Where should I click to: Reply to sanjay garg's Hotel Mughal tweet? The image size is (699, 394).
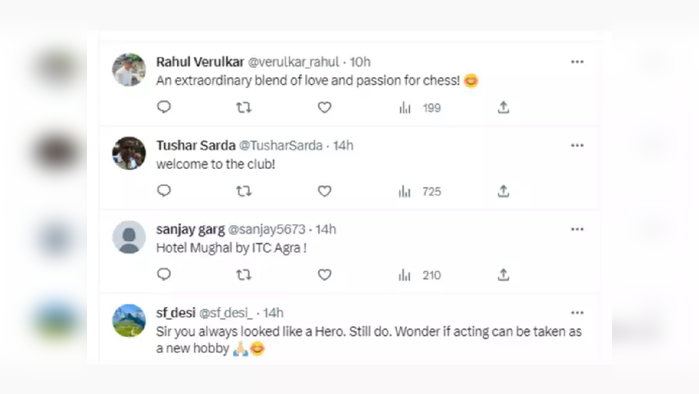coord(164,274)
